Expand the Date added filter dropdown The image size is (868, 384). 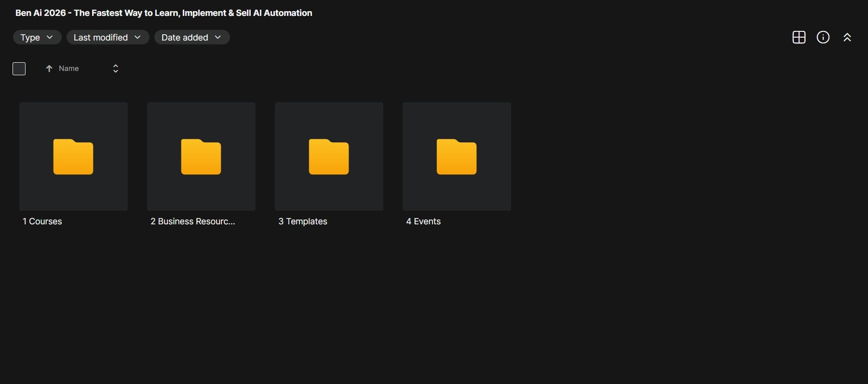(x=191, y=37)
